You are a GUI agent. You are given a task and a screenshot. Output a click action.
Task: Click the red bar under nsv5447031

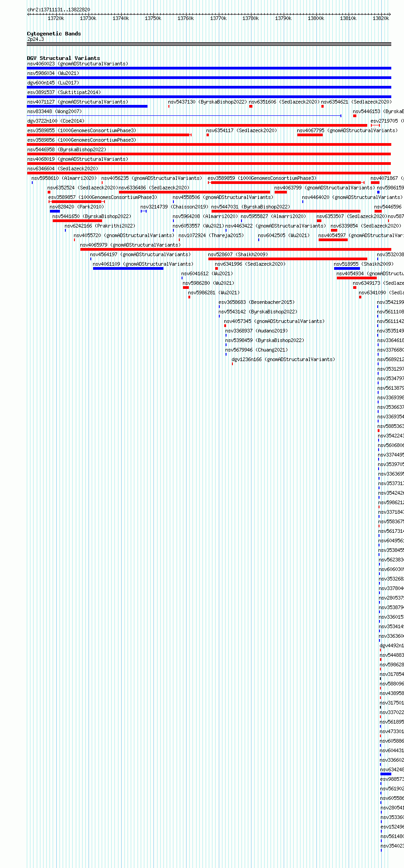[286, 211]
